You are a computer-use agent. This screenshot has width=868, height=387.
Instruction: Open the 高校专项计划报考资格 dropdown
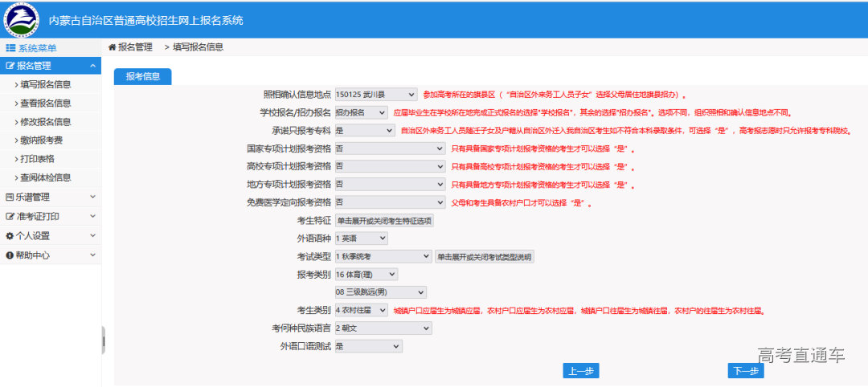coord(391,166)
